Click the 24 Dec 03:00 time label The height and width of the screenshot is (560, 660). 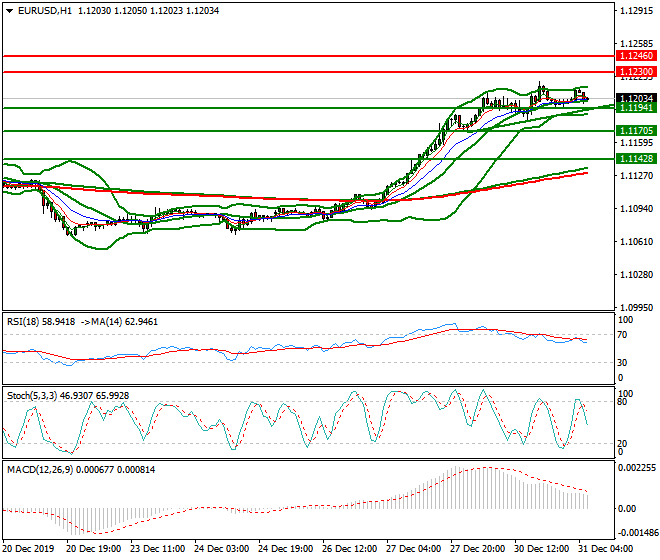[x=221, y=549]
